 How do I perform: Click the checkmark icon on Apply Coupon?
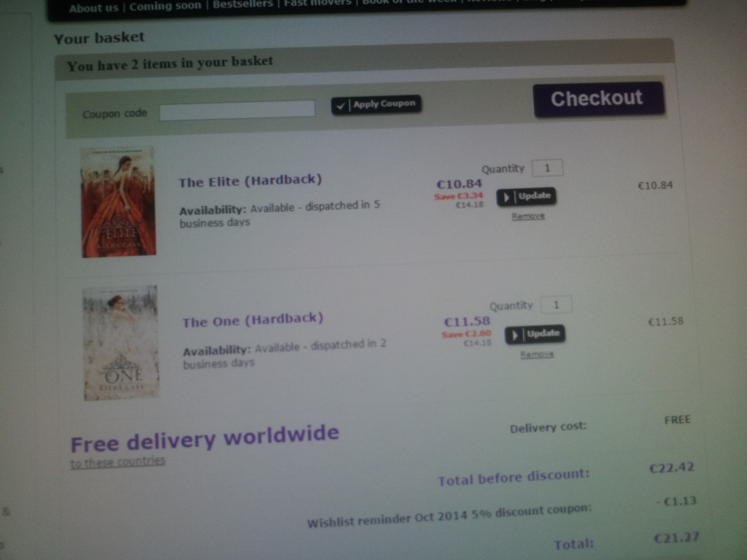click(x=340, y=106)
